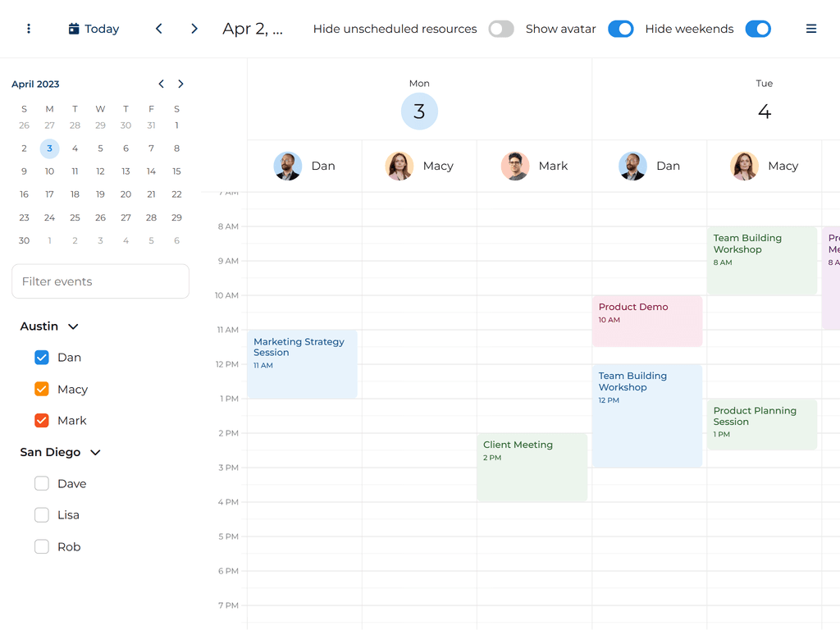Go to previous month in mini calendar
This screenshot has height=630, width=840.
[x=161, y=83]
